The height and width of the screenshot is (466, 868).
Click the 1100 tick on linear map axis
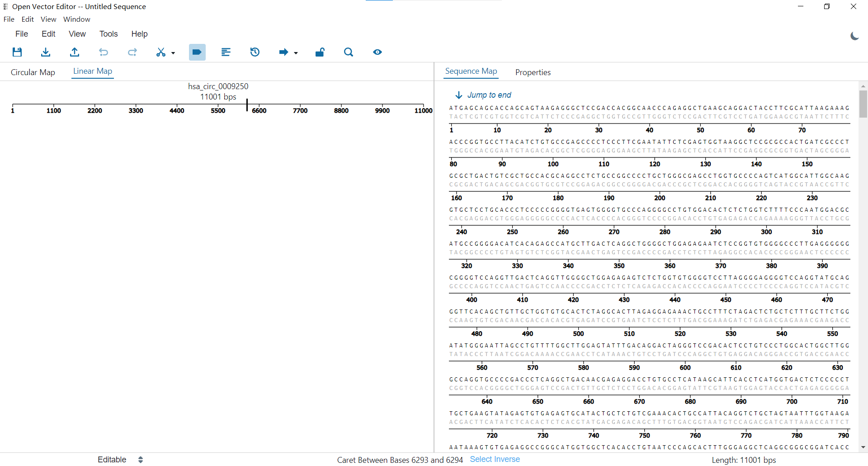point(53,110)
